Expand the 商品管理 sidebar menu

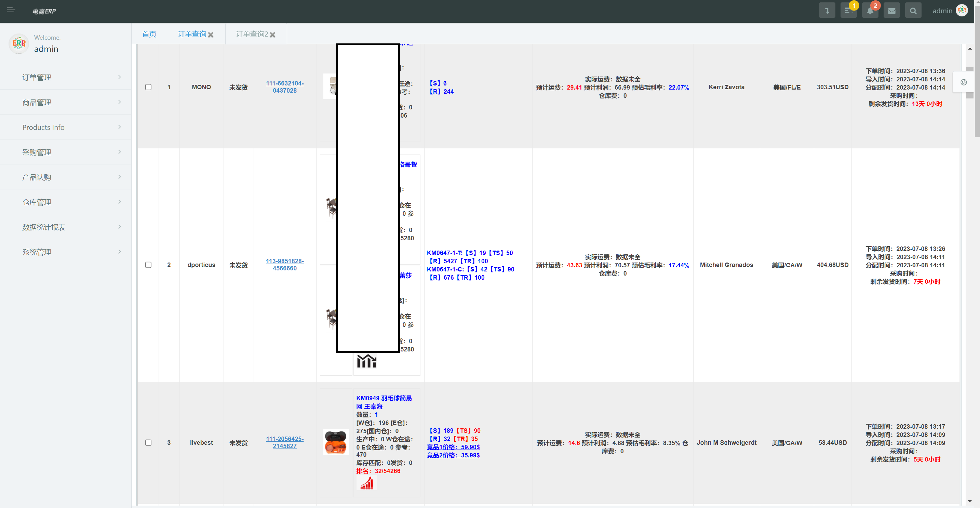65,102
